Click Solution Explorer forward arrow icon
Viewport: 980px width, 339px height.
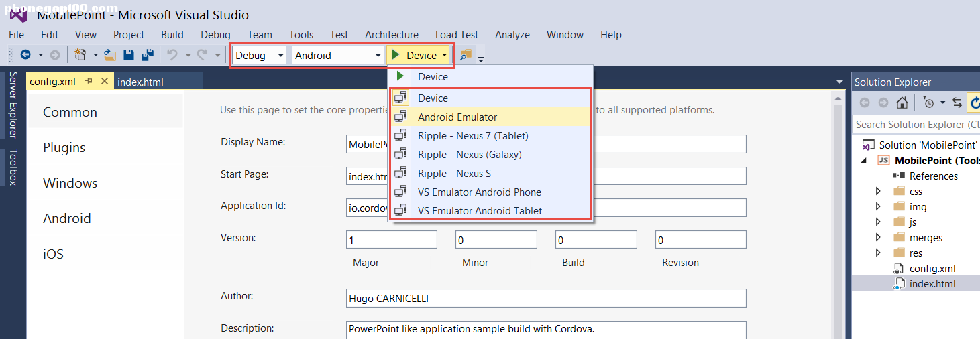click(883, 103)
